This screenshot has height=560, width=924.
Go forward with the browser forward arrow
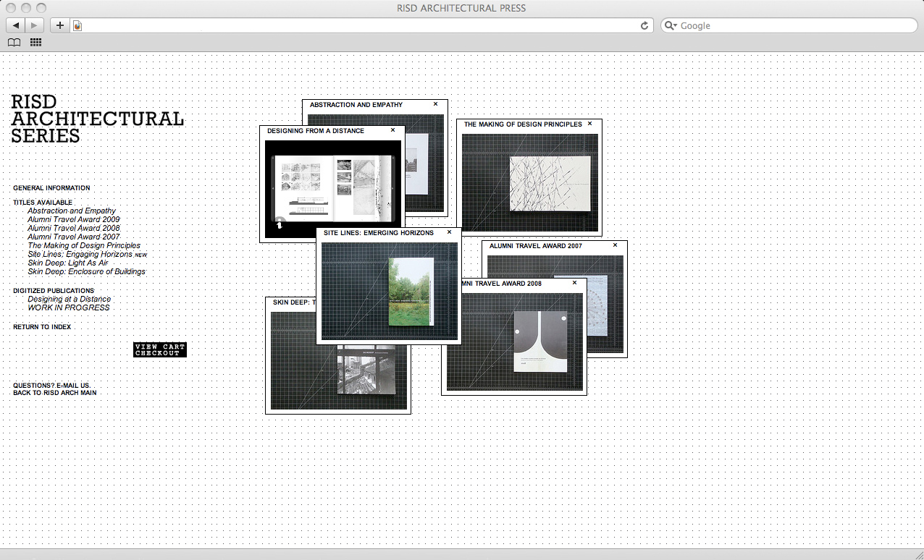point(35,25)
